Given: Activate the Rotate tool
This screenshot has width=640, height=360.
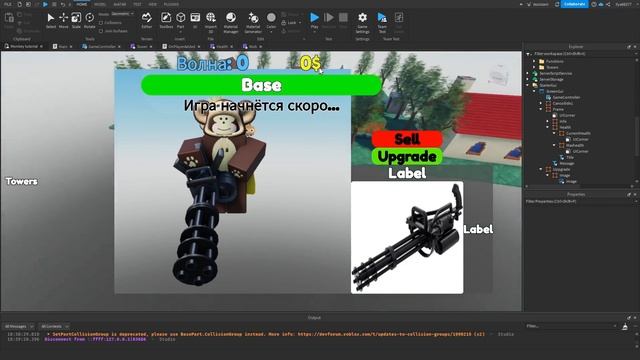Looking at the screenshot, I should pos(89,20).
